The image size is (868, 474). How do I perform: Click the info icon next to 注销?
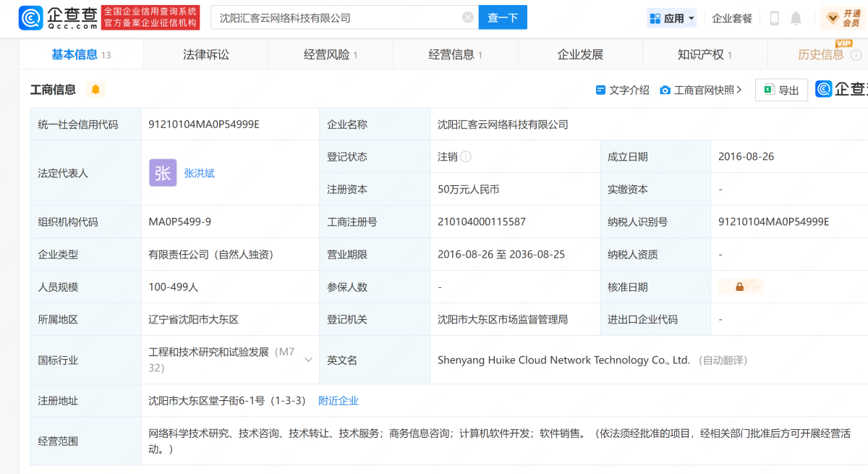point(466,156)
